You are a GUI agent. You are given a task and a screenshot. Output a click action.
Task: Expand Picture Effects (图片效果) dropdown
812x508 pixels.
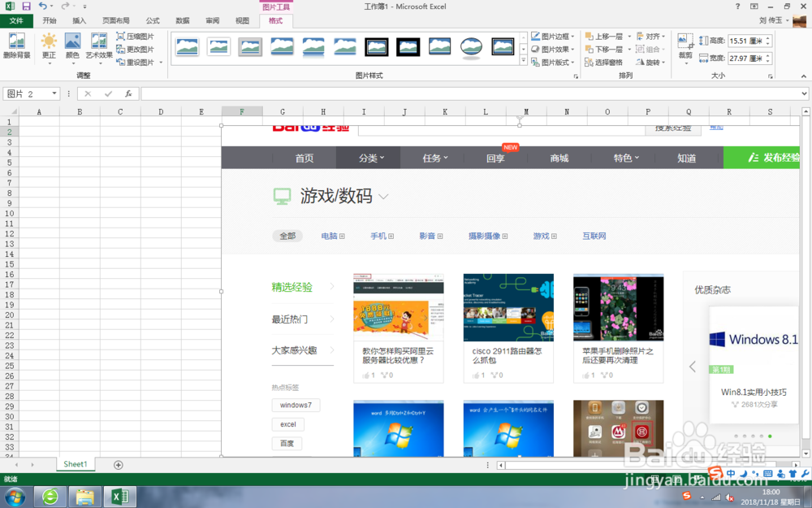(x=572, y=50)
